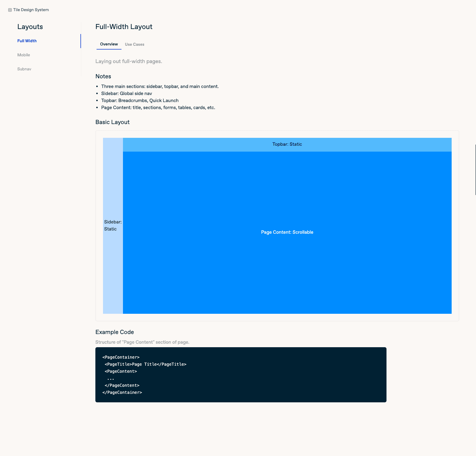Click the Layouts sidebar heading
The image size is (476, 456).
coord(30,27)
